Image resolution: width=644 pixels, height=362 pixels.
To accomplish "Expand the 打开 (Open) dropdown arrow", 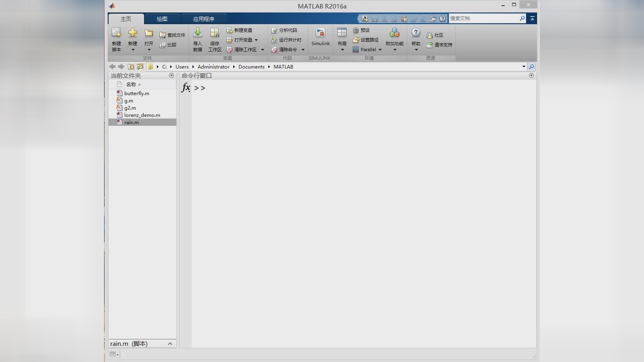I will (x=149, y=50).
